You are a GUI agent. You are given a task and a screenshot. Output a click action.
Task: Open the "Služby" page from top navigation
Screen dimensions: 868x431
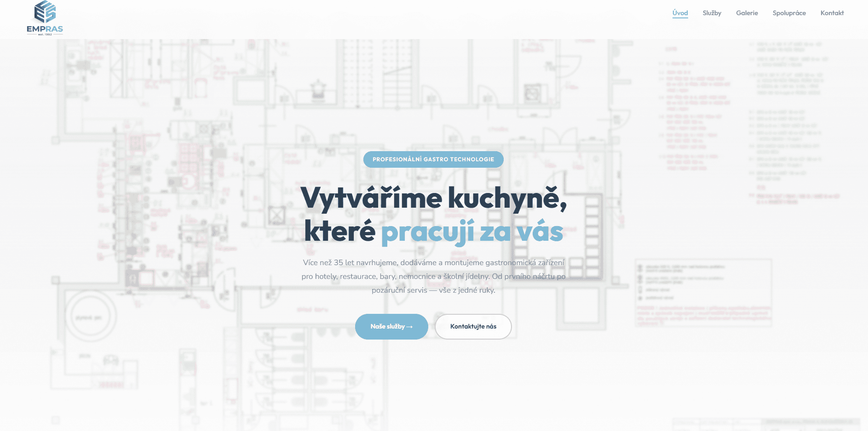click(x=712, y=13)
